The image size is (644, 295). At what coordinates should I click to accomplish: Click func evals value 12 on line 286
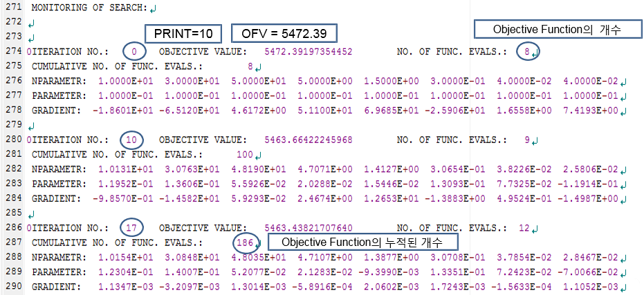coord(524,229)
